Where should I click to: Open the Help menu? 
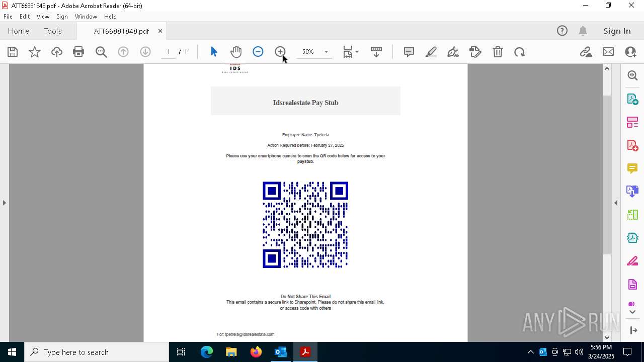[110, 17]
